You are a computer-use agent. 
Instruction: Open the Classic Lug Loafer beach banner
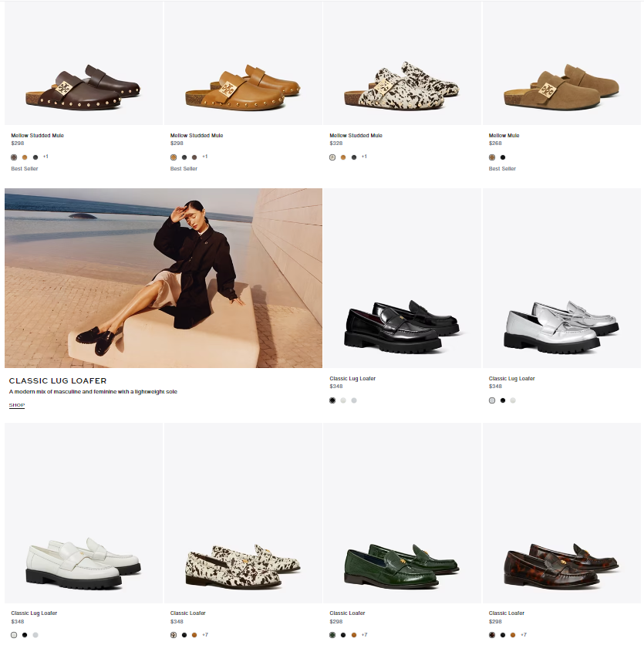pyautogui.click(x=164, y=279)
